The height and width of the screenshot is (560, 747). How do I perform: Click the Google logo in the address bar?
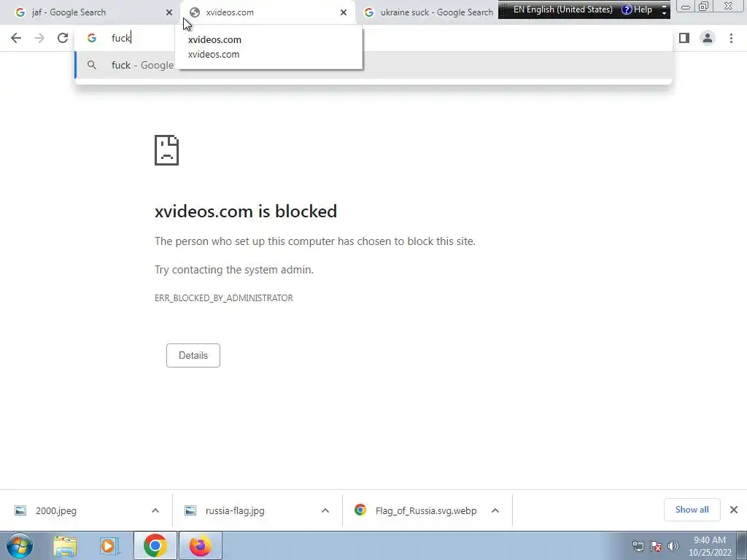[92, 38]
